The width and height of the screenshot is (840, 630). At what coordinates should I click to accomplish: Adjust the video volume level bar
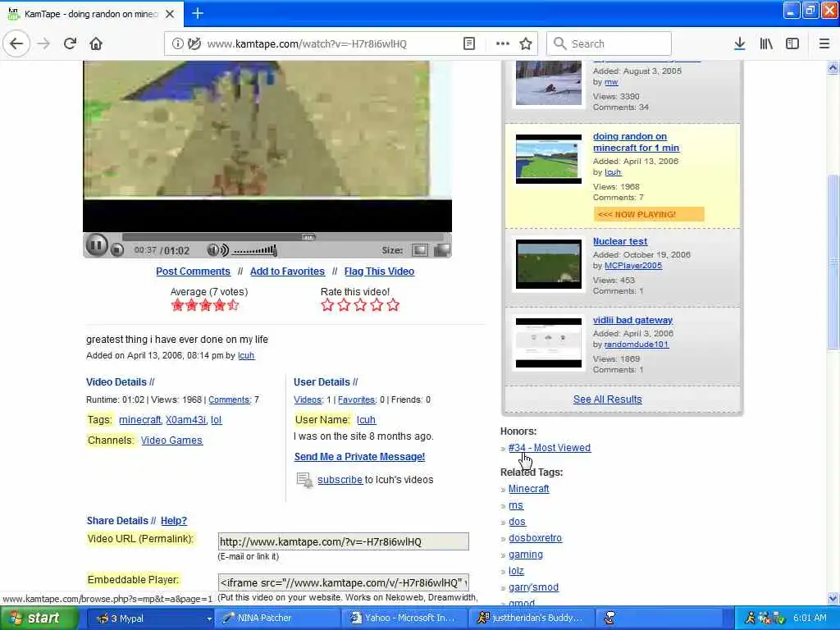click(255, 250)
